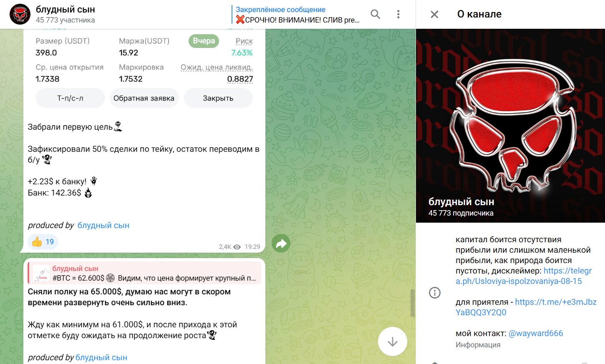Click the channel avatar in the header

pyautogui.click(x=20, y=15)
